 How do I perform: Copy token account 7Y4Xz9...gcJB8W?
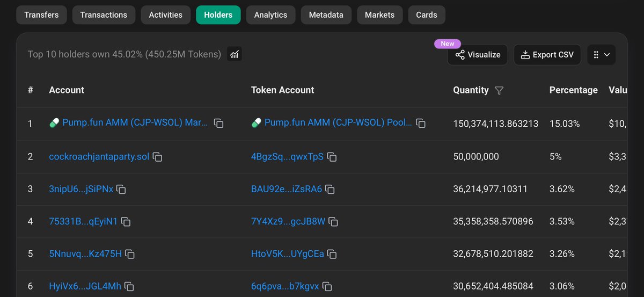(x=333, y=221)
